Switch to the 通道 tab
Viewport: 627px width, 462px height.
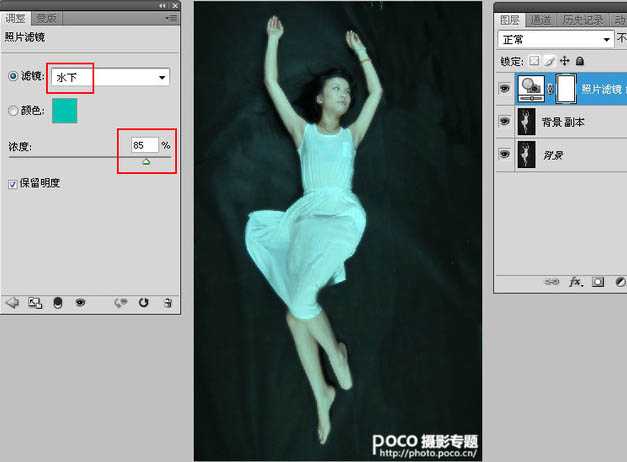541,19
